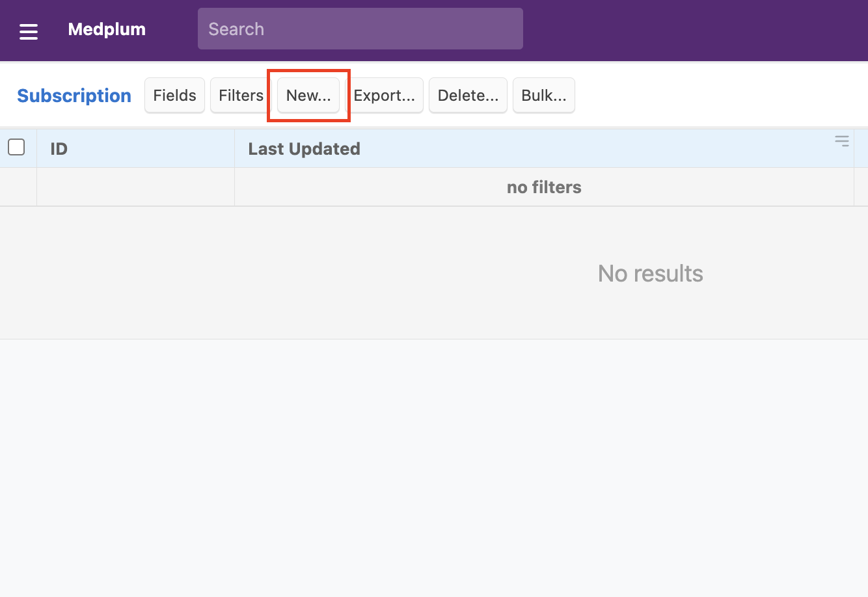Open the hamburger navigation menu
This screenshot has width=868, height=597.
tap(29, 31)
